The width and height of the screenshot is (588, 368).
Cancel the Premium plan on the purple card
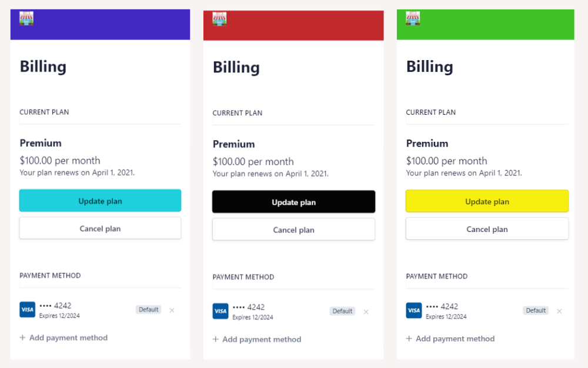(x=100, y=229)
